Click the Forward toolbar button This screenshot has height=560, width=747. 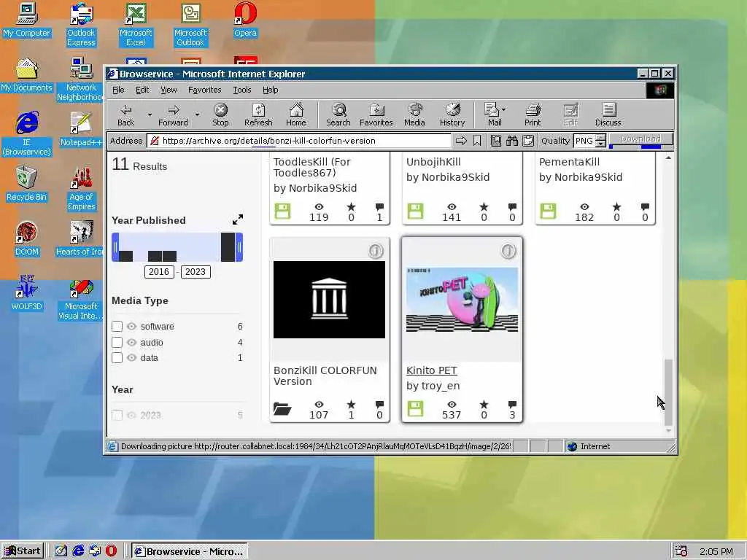point(173,114)
